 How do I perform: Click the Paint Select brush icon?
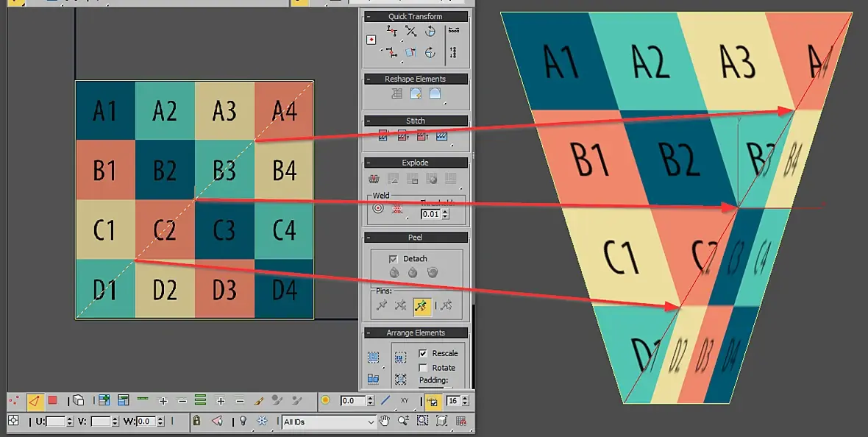click(258, 400)
